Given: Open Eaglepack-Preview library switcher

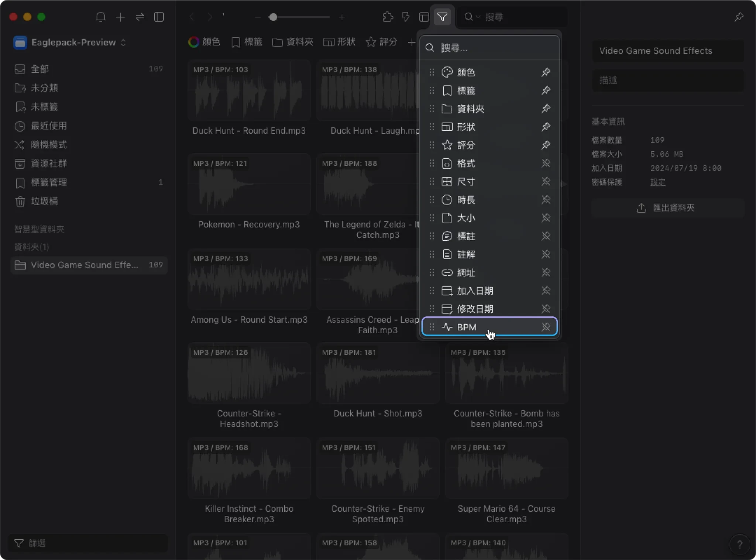Looking at the screenshot, I should 70,42.
